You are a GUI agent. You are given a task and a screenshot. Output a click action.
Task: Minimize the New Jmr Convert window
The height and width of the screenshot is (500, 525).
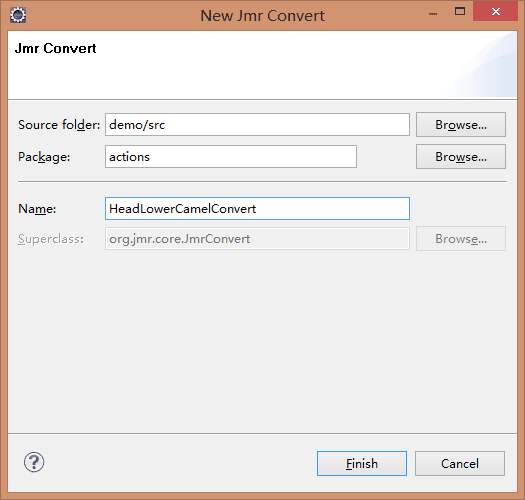pyautogui.click(x=433, y=14)
